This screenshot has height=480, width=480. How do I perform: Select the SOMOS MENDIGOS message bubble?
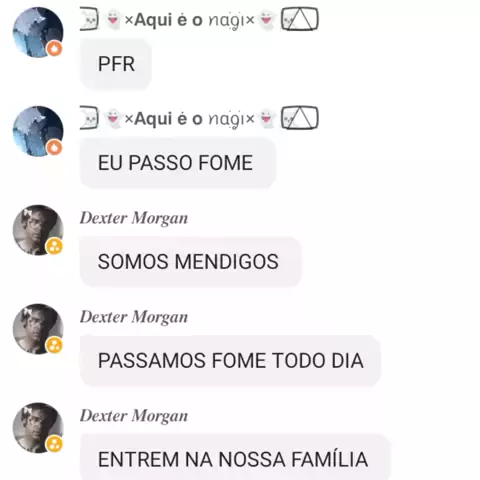(x=191, y=261)
